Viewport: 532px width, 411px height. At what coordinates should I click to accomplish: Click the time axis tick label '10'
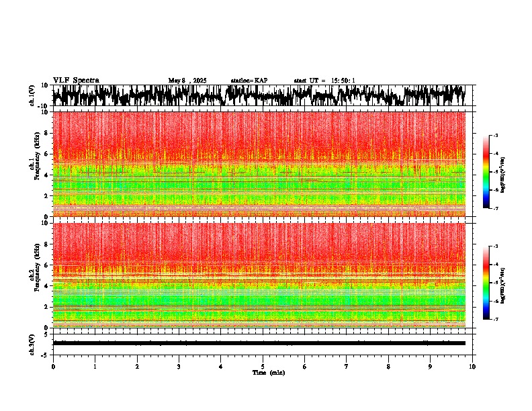click(472, 367)
